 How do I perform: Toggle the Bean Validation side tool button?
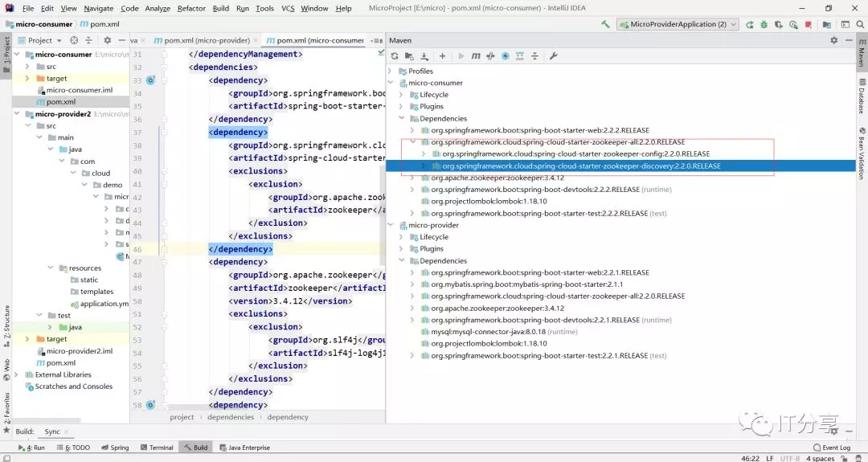(862, 153)
